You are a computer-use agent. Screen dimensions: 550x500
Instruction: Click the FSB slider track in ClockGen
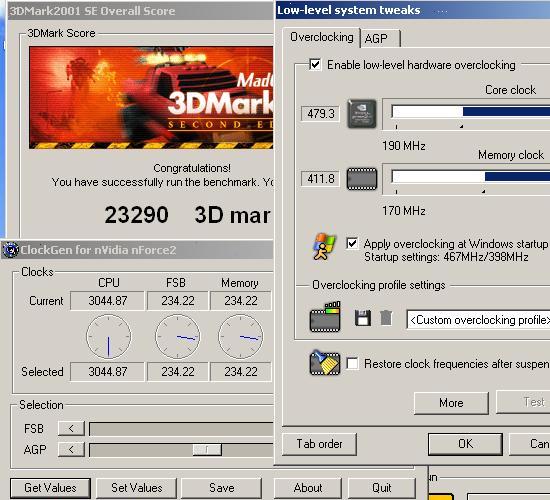pos(181,429)
